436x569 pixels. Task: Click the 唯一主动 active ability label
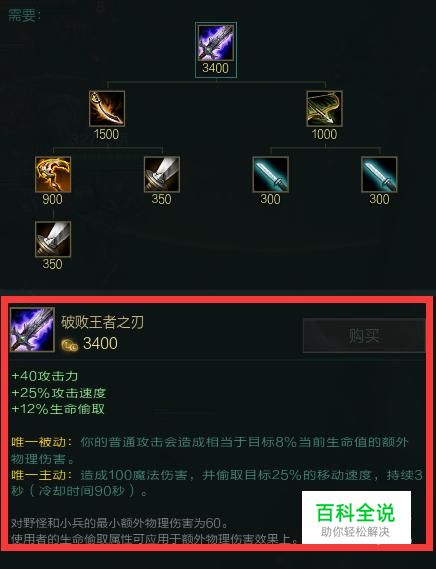tap(39, 475)
